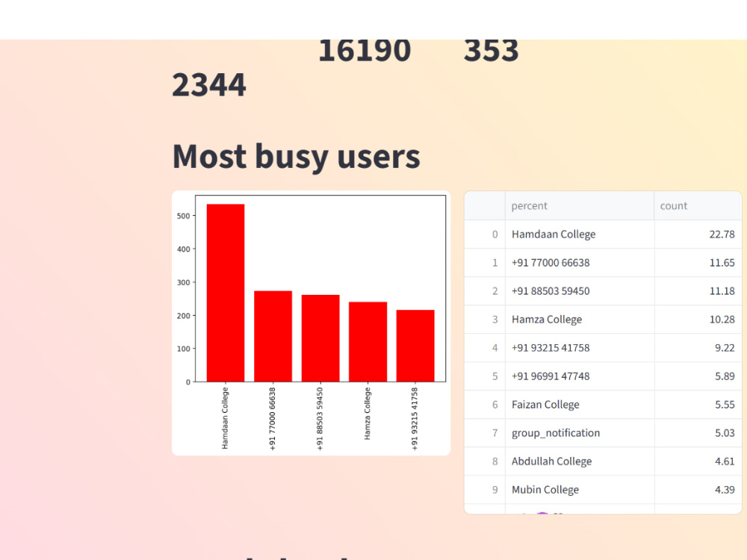
Task: Click row index 0 in table
Action: pyautogui.click(x=485, y=234)
